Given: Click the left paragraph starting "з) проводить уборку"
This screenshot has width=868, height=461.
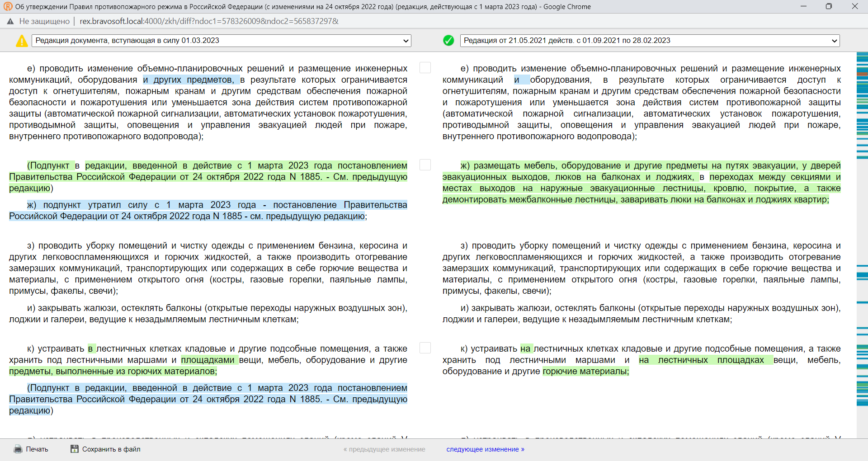Looking at the screenshot, I should click(208, 268).
